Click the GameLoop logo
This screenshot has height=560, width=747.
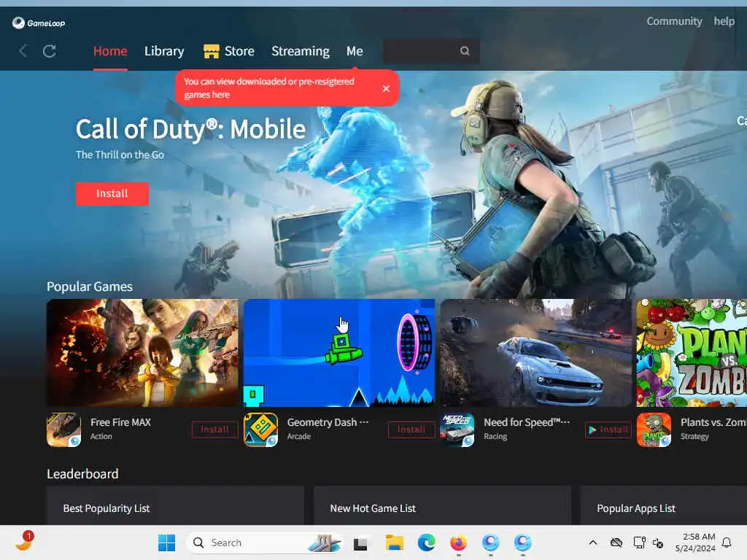click(x=39, y=23)
